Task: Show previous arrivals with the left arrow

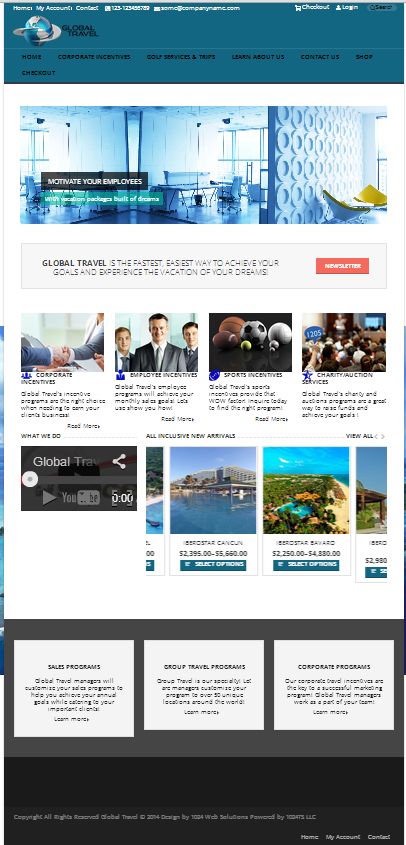Action: coord(376,436)
